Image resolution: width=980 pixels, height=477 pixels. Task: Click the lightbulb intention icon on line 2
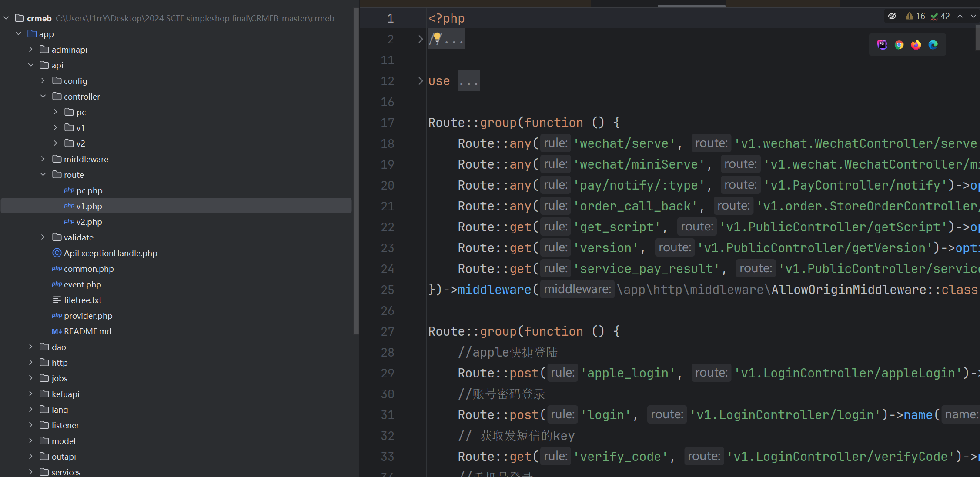tap(437, 38)
